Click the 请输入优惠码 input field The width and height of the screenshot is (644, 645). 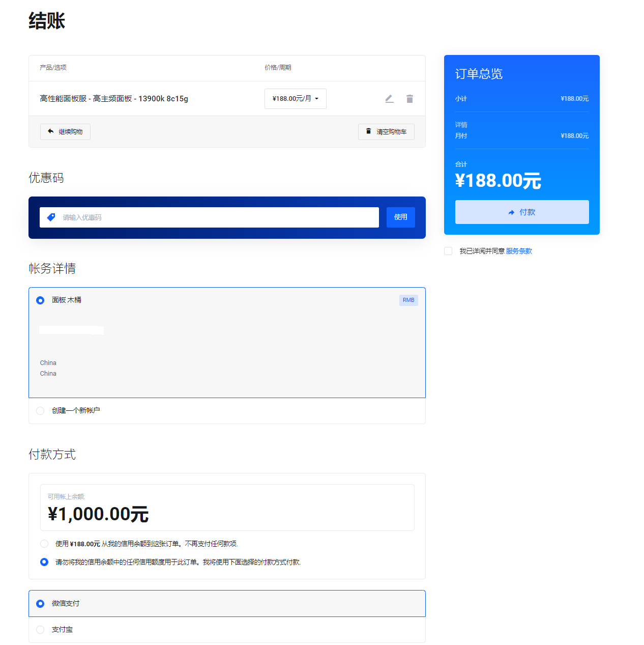[209, 217]
